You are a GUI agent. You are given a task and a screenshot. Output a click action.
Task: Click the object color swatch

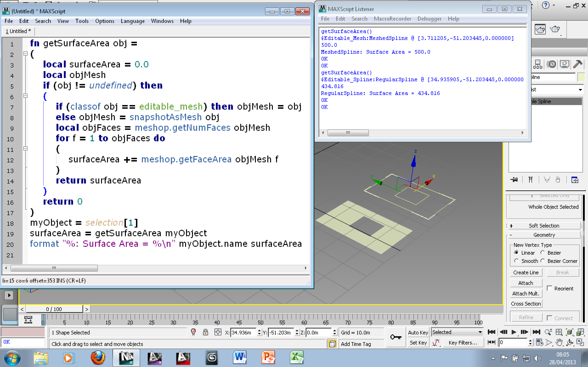point(581,77)
